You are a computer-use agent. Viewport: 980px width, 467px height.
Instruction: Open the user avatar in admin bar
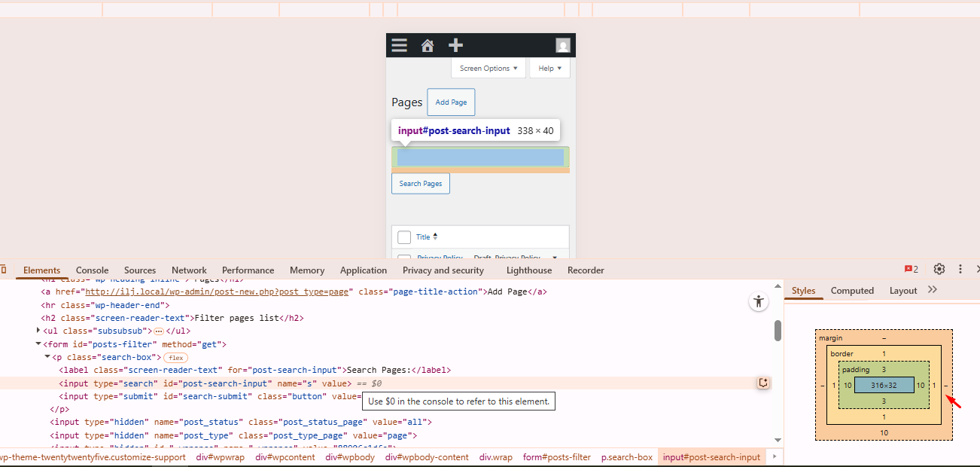point(563,45)
